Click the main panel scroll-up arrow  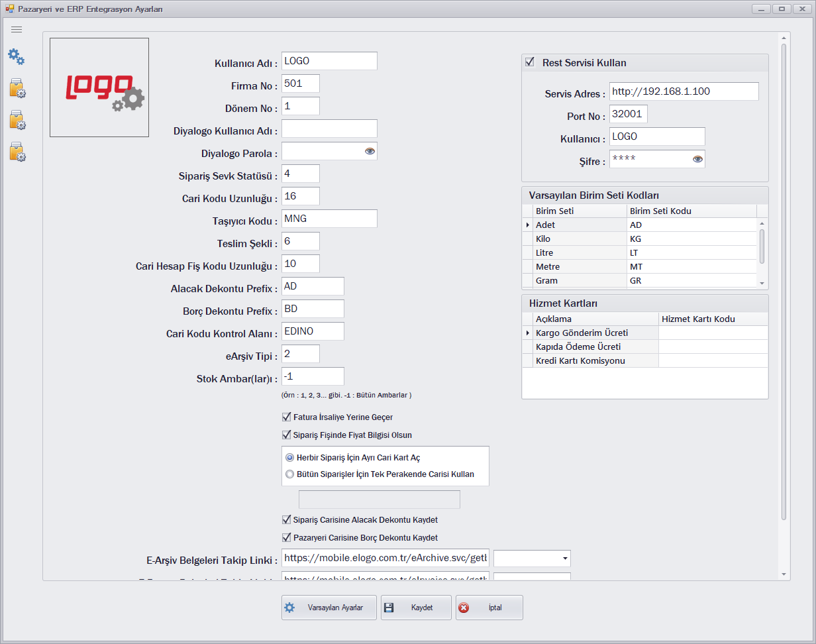coord(784,38)
